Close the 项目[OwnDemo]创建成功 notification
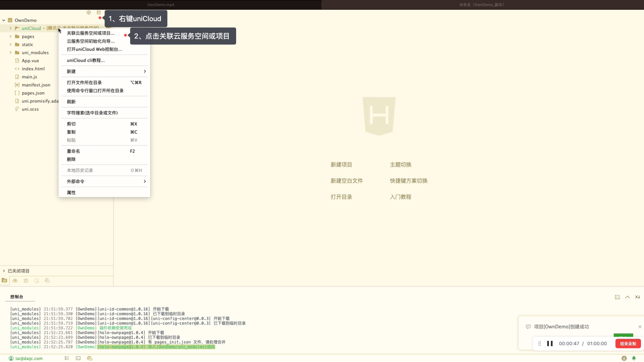This screenshot has height=362, width=644. (x=640, y=326)
